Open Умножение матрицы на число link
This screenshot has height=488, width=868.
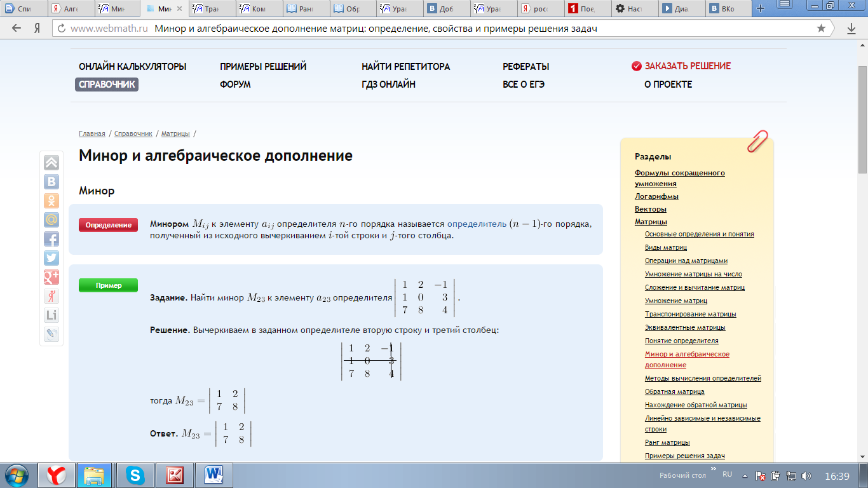tap(693, 274)
